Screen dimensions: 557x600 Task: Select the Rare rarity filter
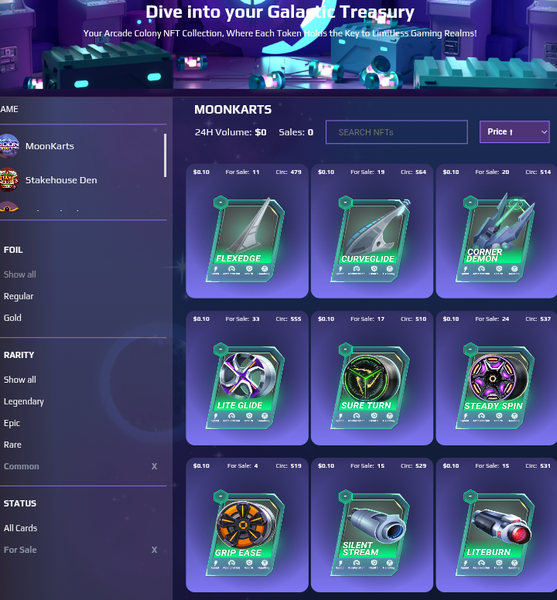[x=12, y=445]
